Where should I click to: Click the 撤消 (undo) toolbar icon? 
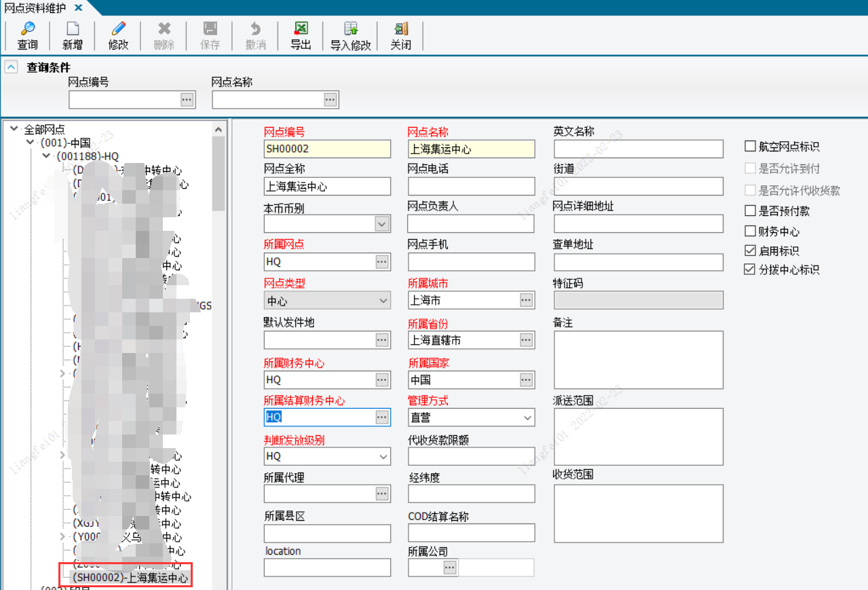point(256,29)
